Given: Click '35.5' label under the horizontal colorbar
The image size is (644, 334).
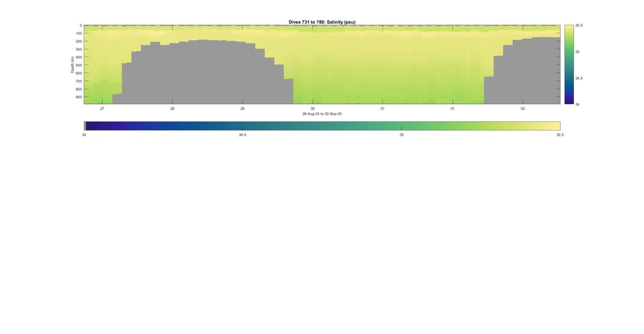Looking at the screenshot, I should coord(560,135).
